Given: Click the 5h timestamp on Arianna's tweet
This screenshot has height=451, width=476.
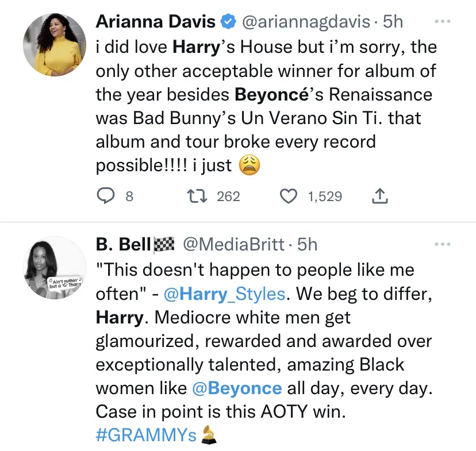Looking at the screenshot, I should coord(393,22).
